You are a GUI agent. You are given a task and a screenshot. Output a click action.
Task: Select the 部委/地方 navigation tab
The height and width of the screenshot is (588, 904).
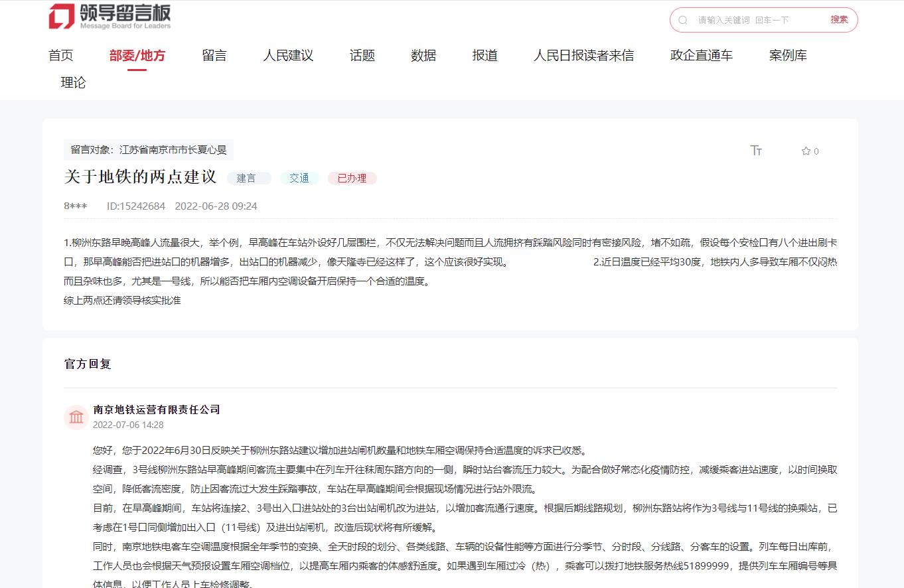137,56
